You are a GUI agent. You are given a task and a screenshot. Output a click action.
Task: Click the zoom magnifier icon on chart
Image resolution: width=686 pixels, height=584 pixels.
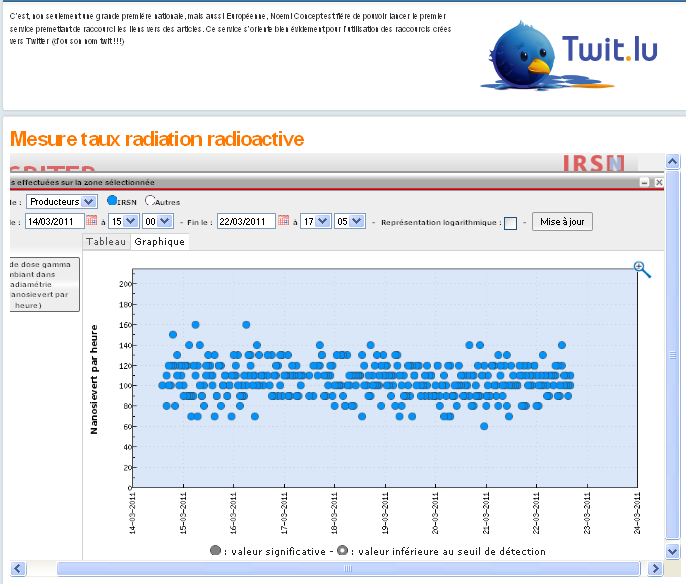[x=642, y=269]
